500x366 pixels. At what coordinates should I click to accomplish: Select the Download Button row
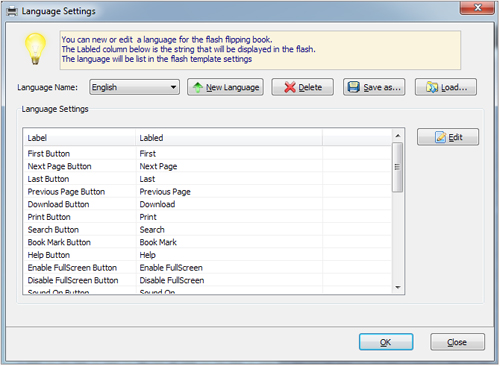[x=207, y=204]
